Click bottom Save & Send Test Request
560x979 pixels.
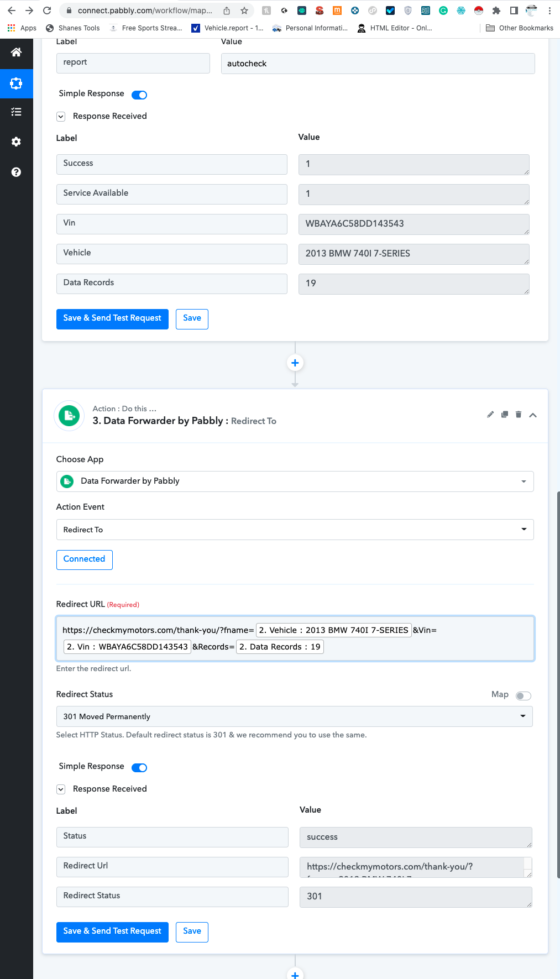[x=112, y=932]
